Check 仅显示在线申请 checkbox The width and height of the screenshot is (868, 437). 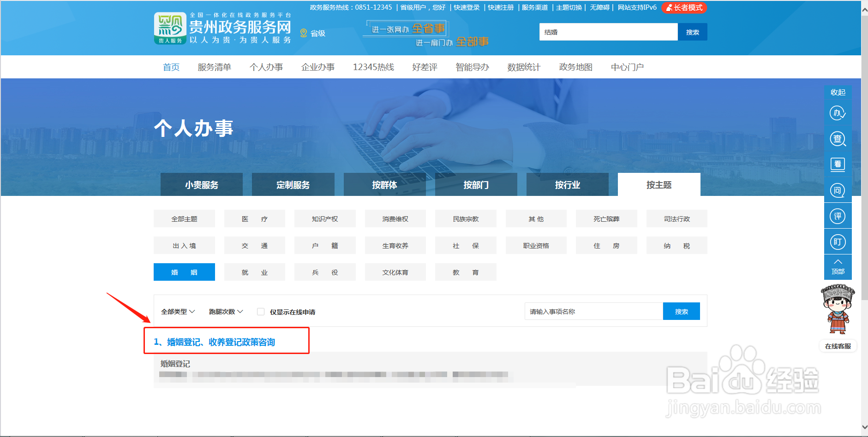coord(261,312)
